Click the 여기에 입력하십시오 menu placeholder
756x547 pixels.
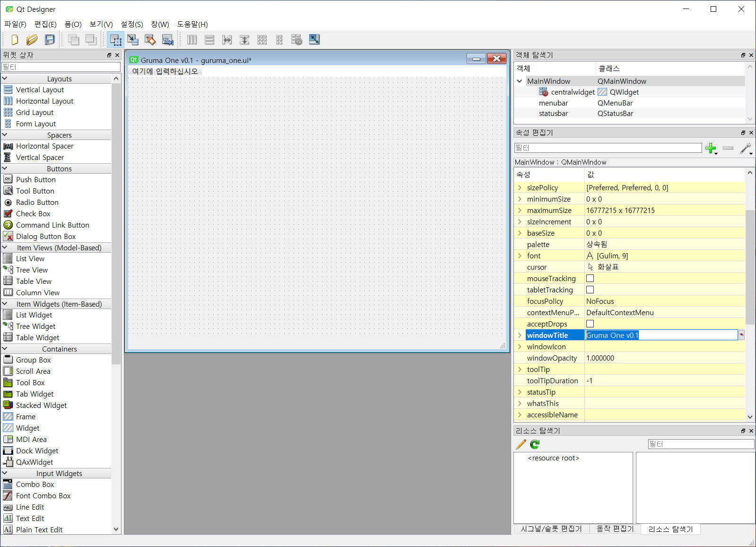165,71
